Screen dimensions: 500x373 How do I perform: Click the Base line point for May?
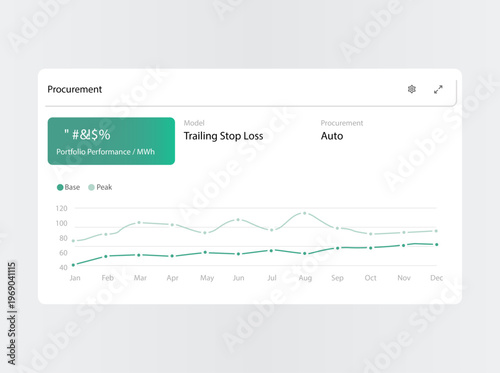coord(205,252)
